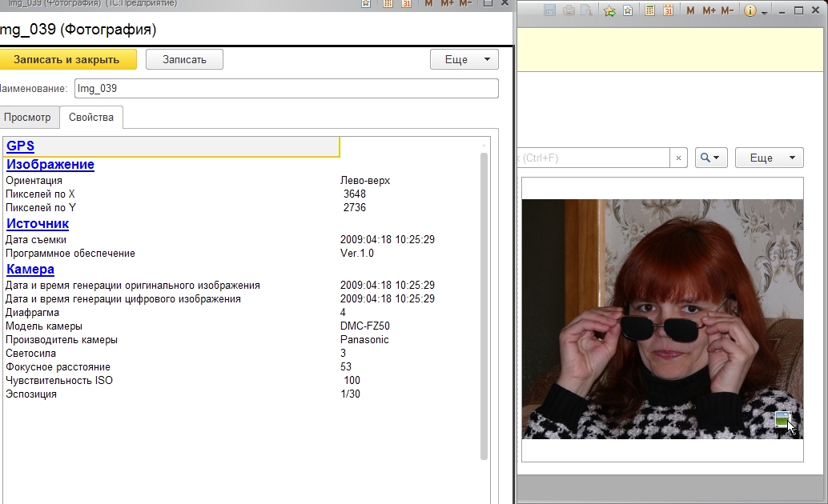Open the GPS section link
This screenshot has height=504, width=828.
point(20,146)
